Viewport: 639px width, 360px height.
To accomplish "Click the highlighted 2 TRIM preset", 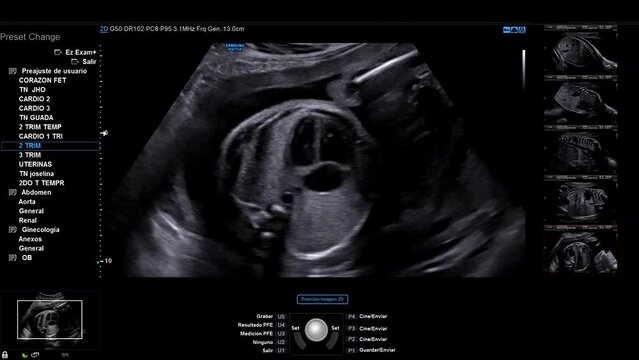I will point(51,146).
